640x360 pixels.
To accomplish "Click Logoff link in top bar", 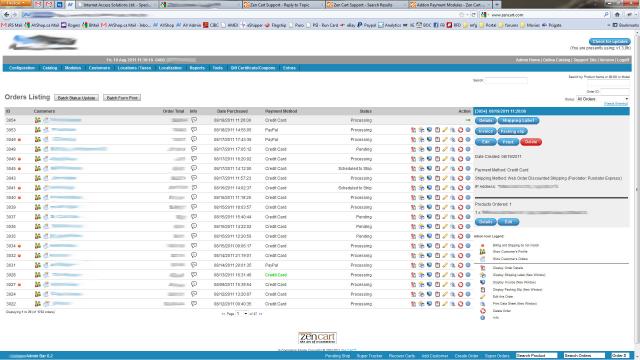I will point(623,60).
